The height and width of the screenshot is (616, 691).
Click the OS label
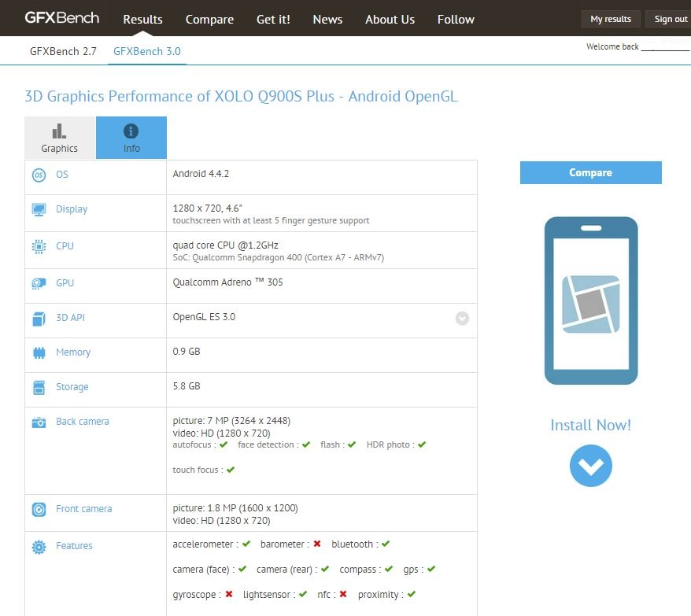(x=62, y=175)
